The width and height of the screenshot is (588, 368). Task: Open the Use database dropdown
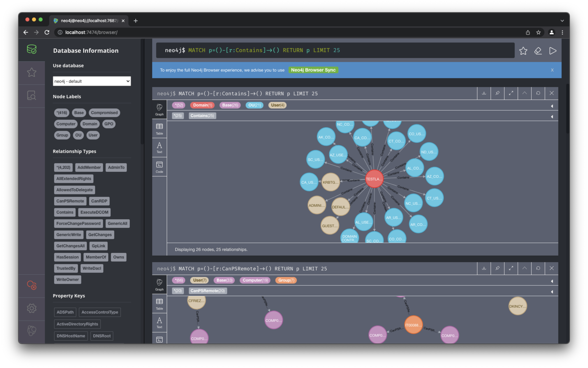point(92,81)
